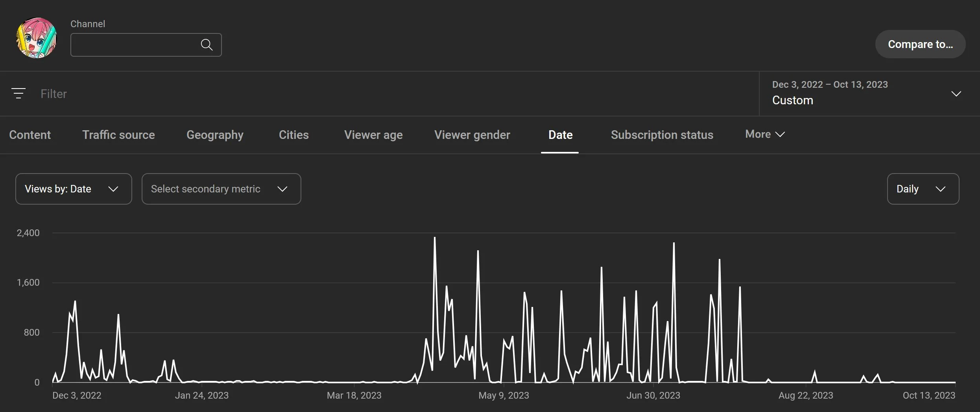Open the Viewer age report
Screen dimensions: 980x412
pos(373,135)
